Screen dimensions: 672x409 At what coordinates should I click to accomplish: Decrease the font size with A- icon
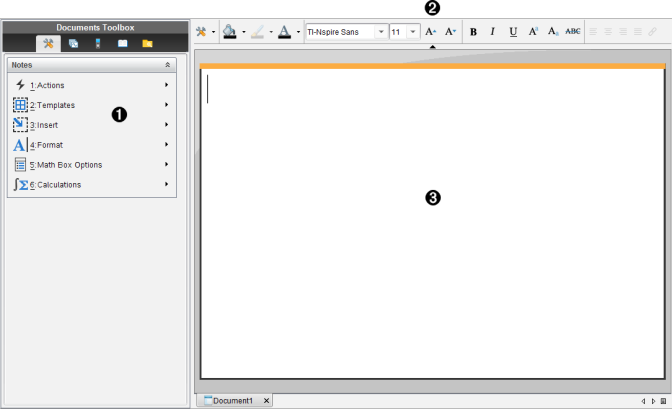[450, 32]
